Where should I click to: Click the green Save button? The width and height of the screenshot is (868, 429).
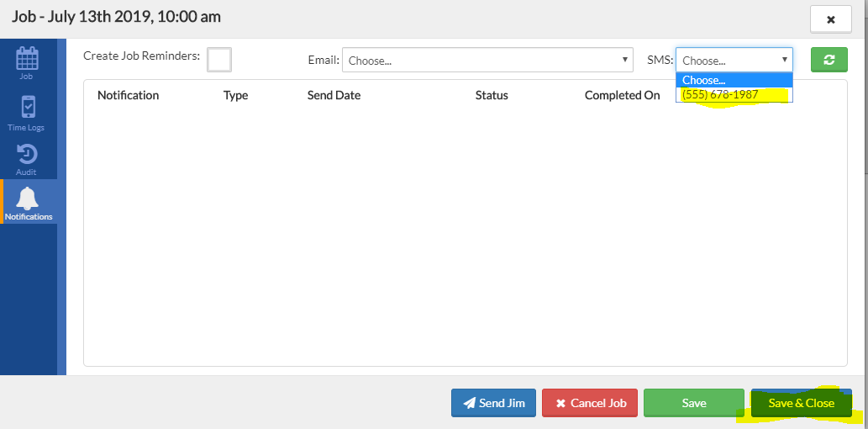pyautogui.click(x=693, y=403)
